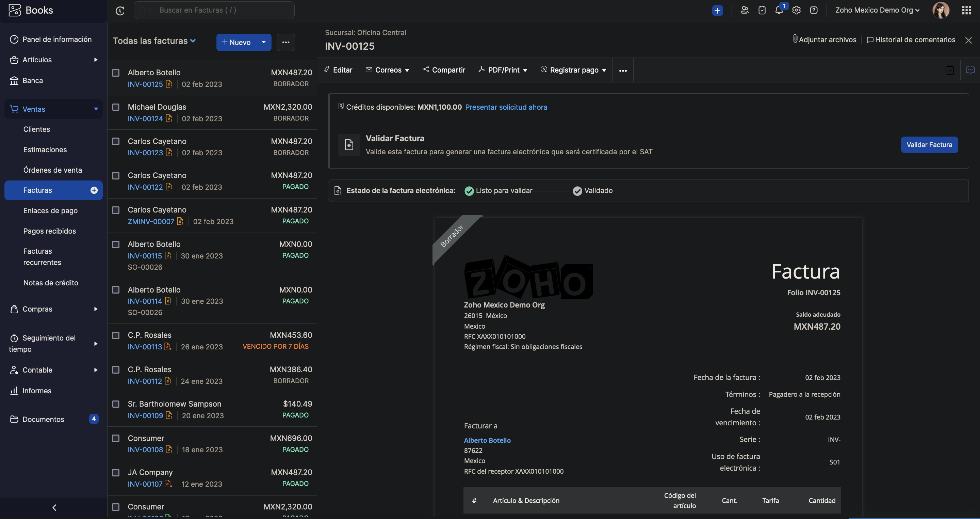Screen dimensions: 980x519
Task: Open the Consumer INV-00108 invoice row
Action: [x=212, y=444]
